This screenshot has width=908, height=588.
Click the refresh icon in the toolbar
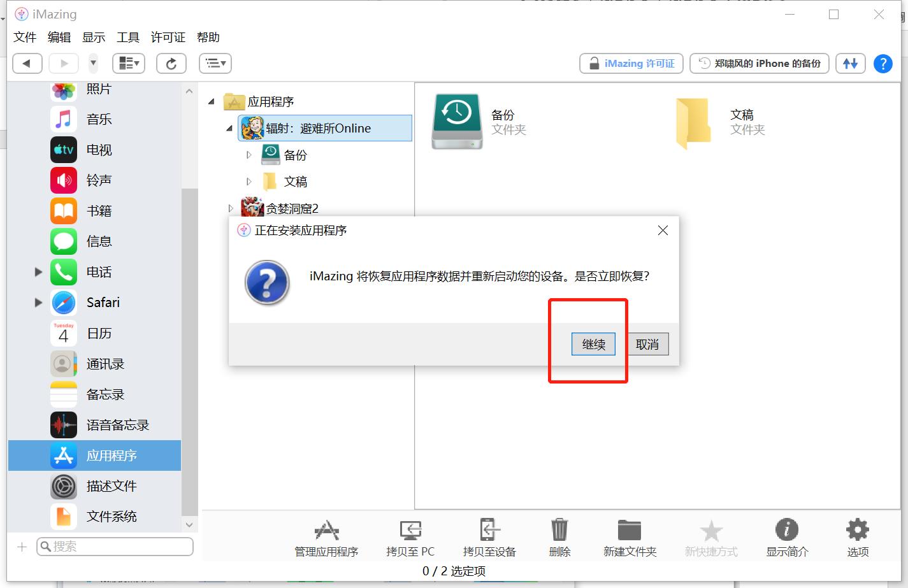[171, 63]
